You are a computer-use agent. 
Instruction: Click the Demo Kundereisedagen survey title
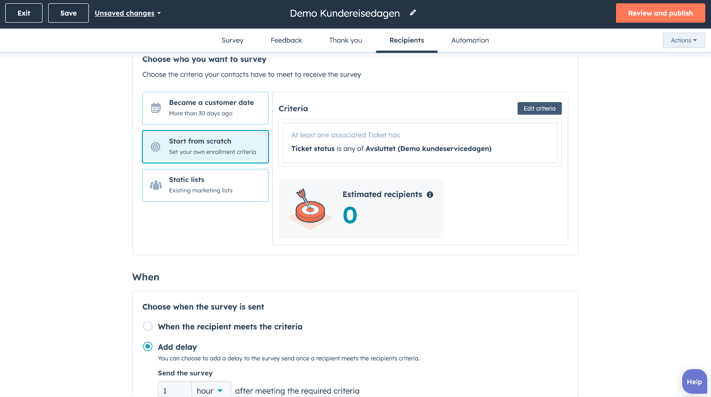345,13
